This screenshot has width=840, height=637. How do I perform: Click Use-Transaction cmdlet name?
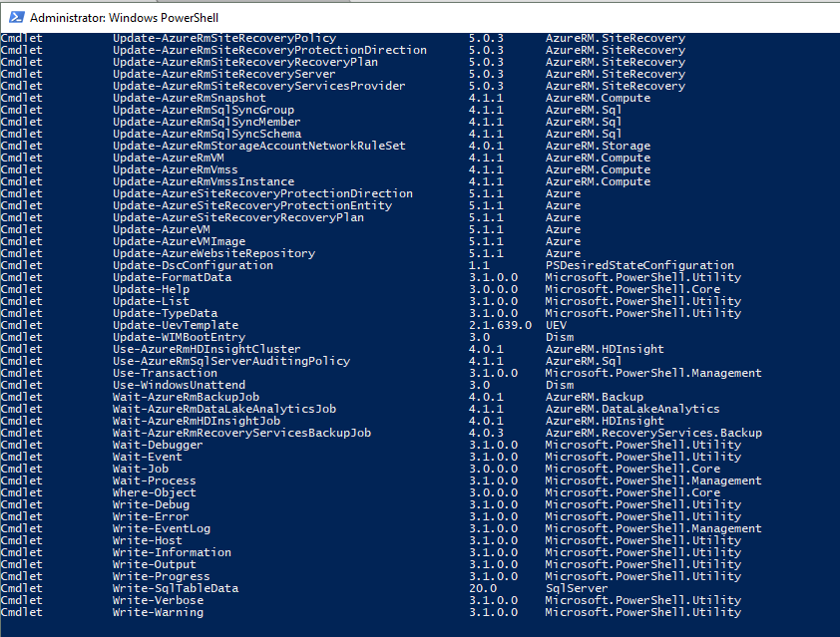(165, 373)
